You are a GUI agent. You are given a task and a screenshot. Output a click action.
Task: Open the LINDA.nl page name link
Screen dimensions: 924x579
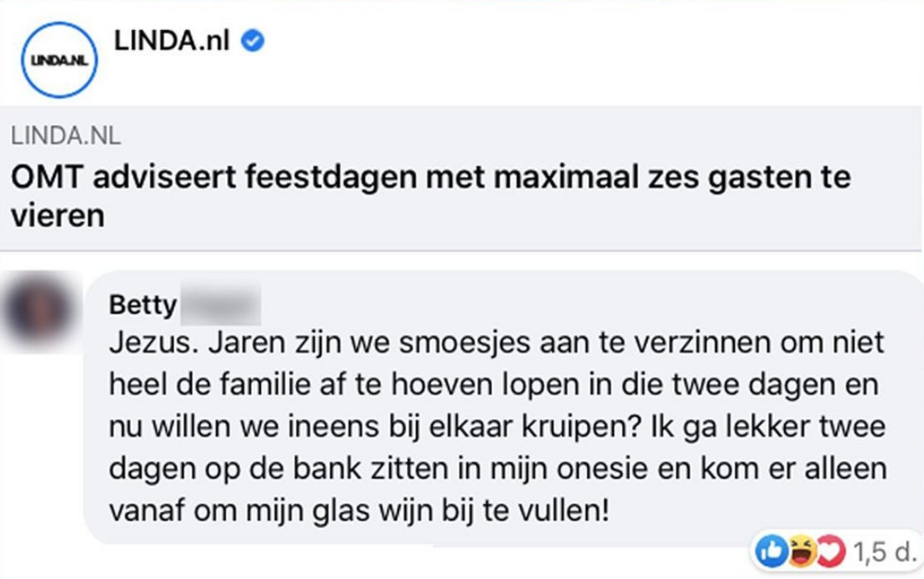coord(172,38)
